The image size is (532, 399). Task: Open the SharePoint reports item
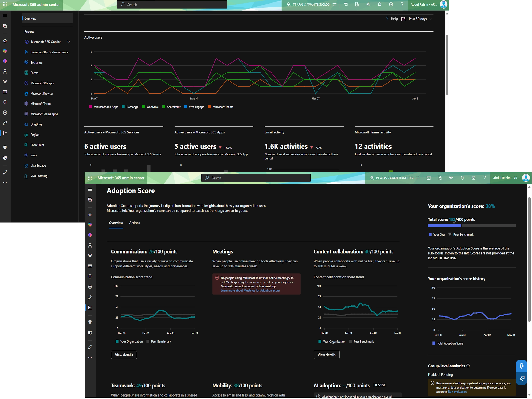(x=37, y=145)
